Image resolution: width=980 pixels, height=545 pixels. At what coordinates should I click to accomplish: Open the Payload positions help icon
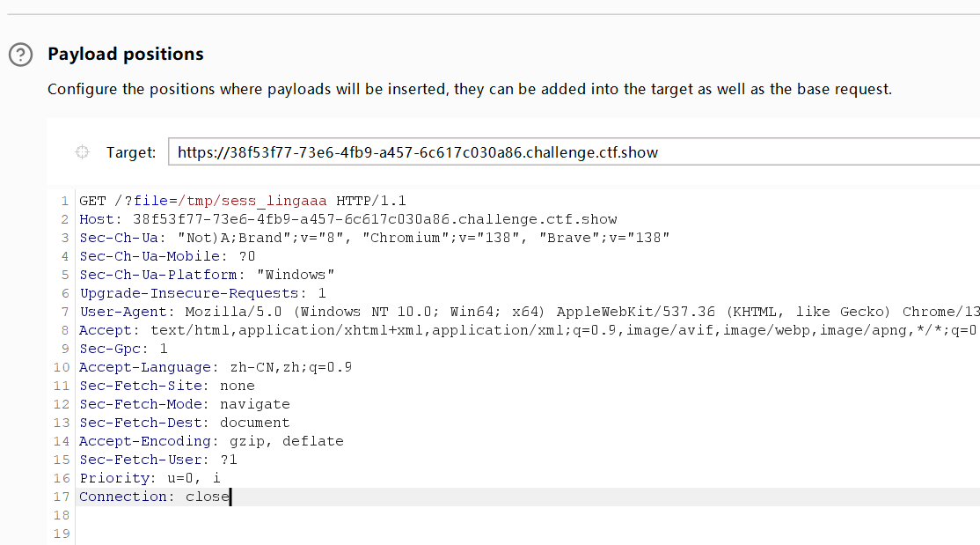click(20, 55)
